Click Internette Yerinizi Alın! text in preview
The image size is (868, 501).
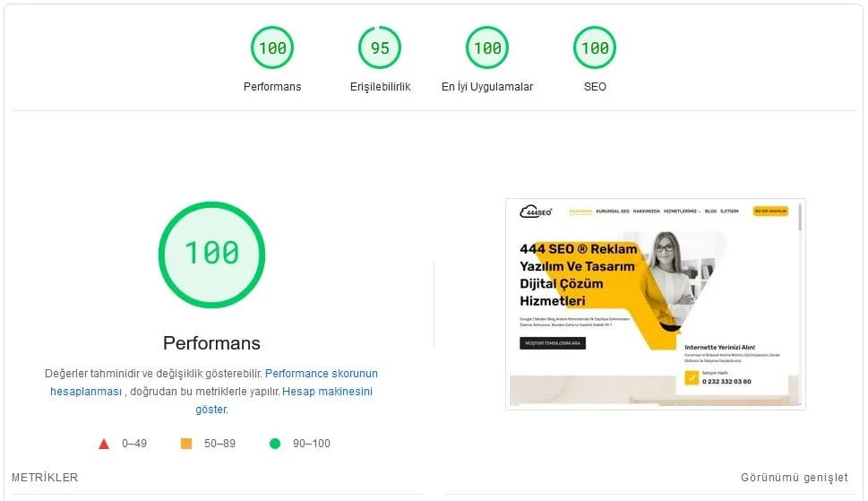[x=719, y=347]
